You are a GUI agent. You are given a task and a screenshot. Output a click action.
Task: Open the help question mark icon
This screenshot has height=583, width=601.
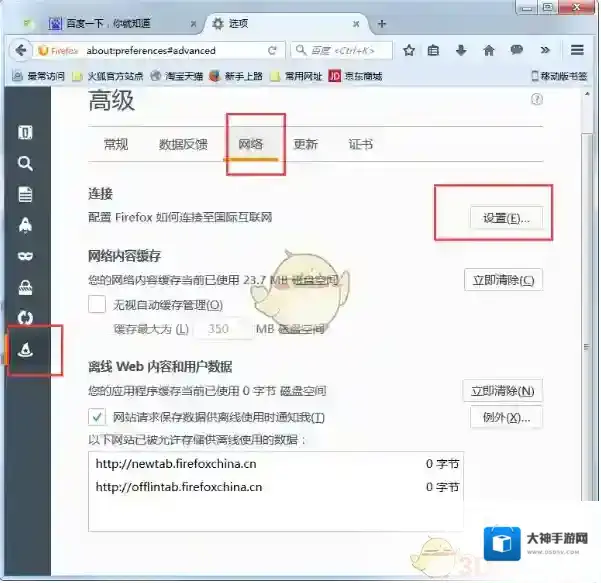(x=537, y=100)
